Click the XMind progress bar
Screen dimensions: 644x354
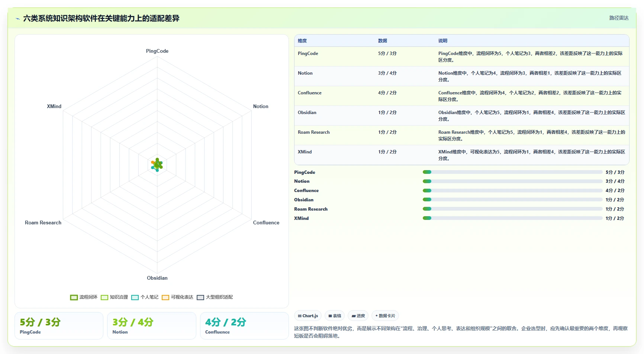point(512,218)
